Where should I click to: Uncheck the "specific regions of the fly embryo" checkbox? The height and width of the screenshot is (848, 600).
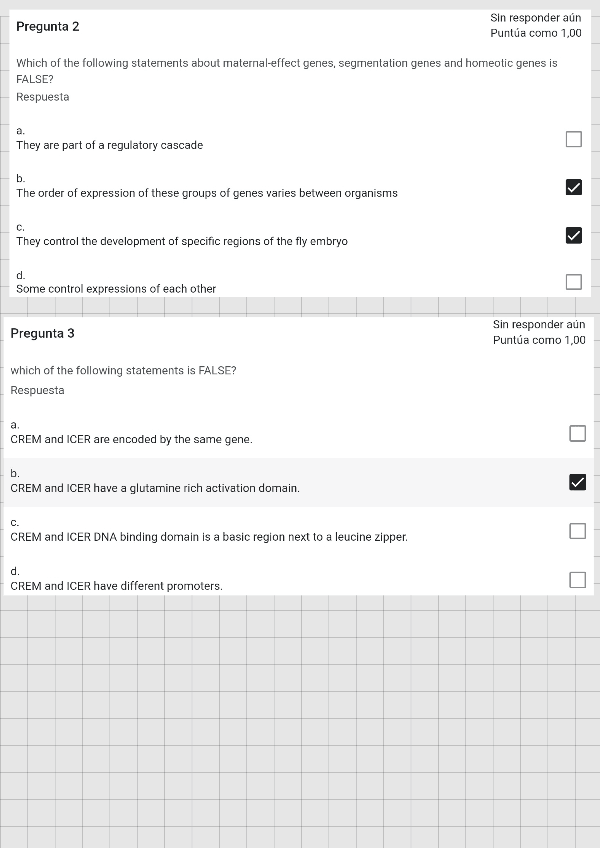point(573,235)
